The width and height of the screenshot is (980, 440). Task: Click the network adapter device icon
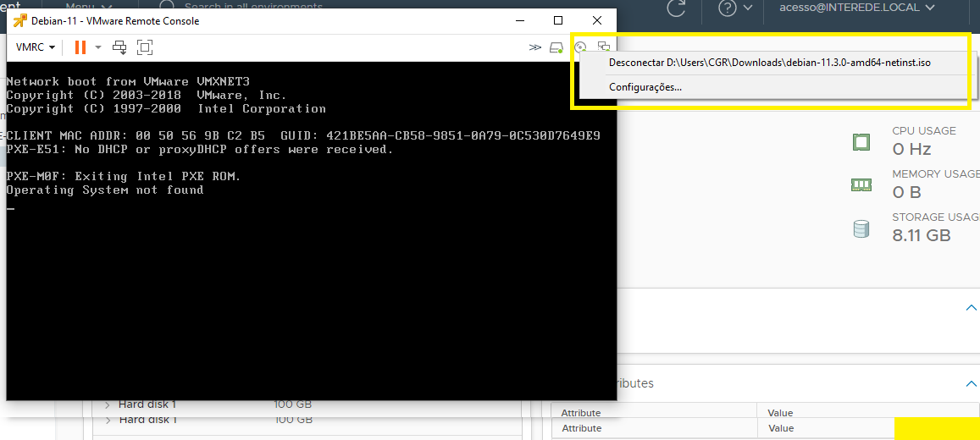[x=603, y=47]
